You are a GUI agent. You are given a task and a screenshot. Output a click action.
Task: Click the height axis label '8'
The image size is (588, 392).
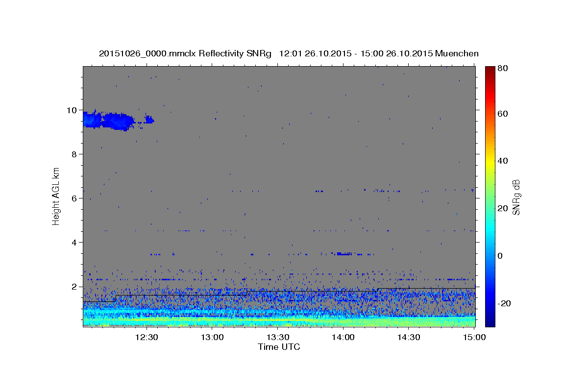[x=74, y=154]
